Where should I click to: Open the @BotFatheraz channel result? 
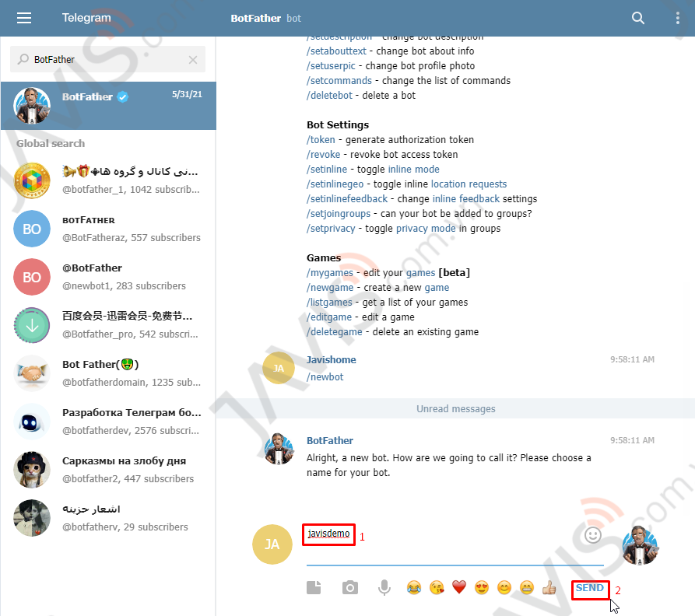tap(109, 229)
